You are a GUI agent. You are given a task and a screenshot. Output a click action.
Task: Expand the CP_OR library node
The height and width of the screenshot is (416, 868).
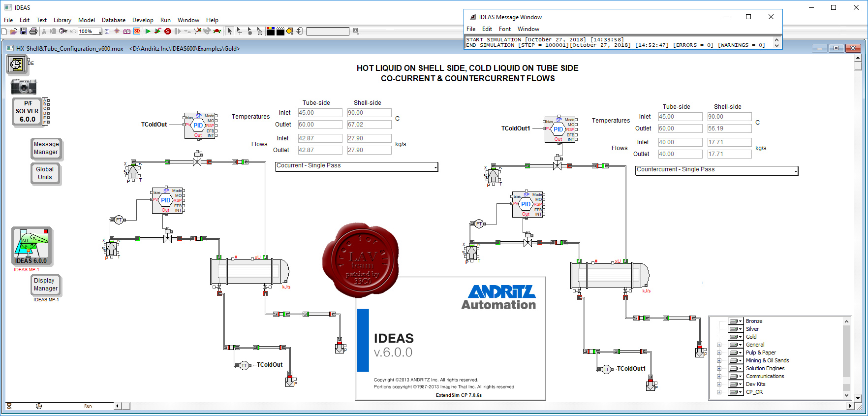click(x=719, y=392)
